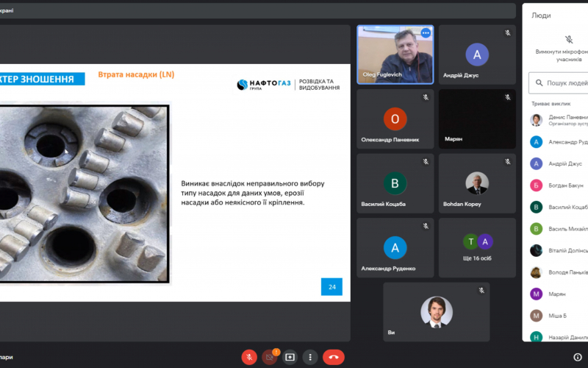Click the present screen button
This screenshot has width=588, height=368.
click(290, 357)
